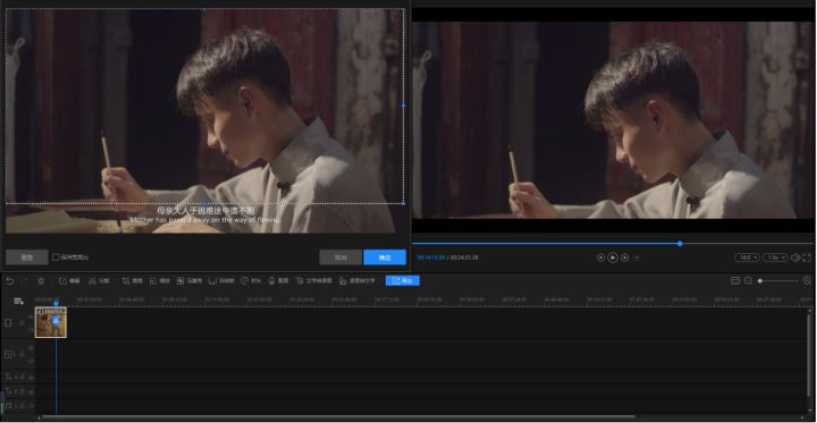The height and width of the screenshot is (423, 817).
Task: Click crop box top-right corner handle
Action: point(404,9)
